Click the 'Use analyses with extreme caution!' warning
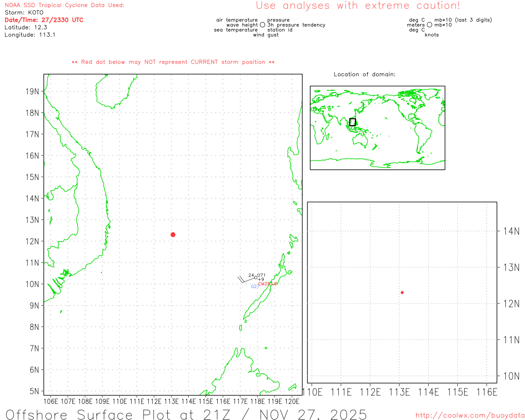Viewport: 525px width, 420px height. pos(358,6)
